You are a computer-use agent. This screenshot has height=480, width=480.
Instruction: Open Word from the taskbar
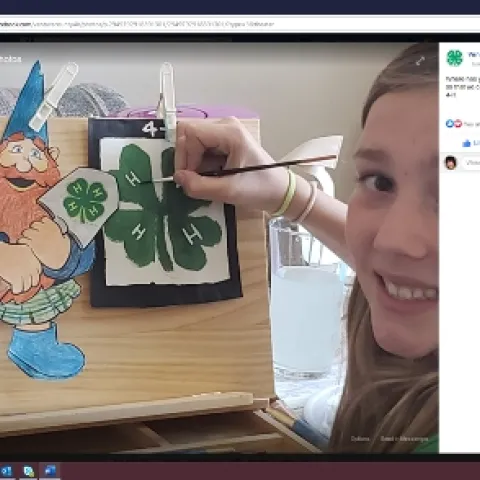(50, 471)
